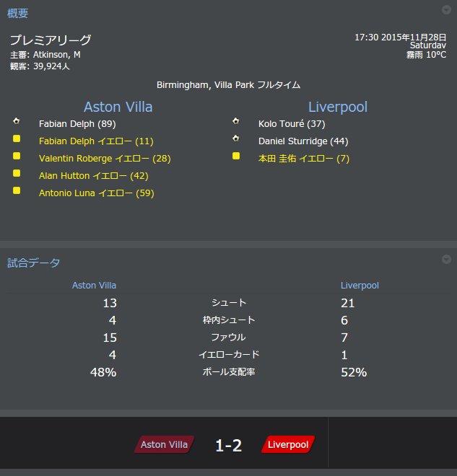457x476 pixels.
Task: Click goal ball icon beside Kolo Touré
Action: [236, 121]
